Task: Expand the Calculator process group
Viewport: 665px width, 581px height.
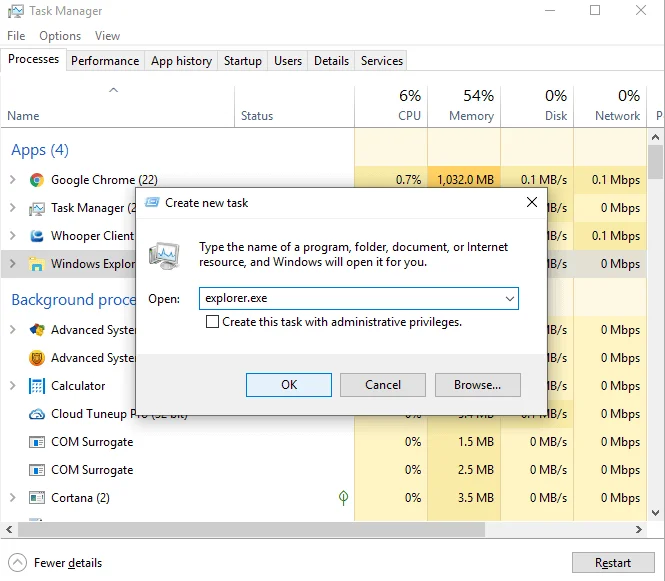Action: click(13, 386)
